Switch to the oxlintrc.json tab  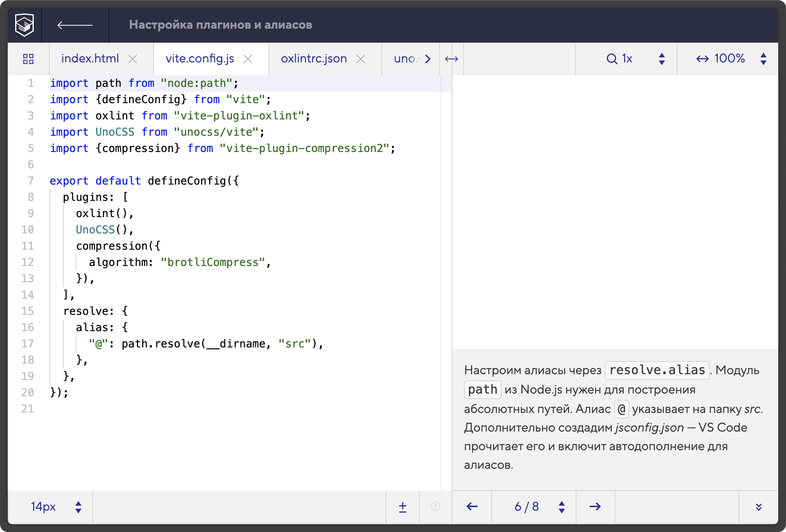(x=313, y=59)
